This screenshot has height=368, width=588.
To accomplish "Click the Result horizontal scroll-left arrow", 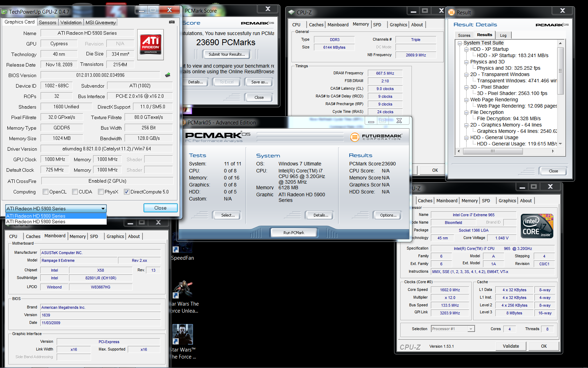I will [x=459, y=151].
